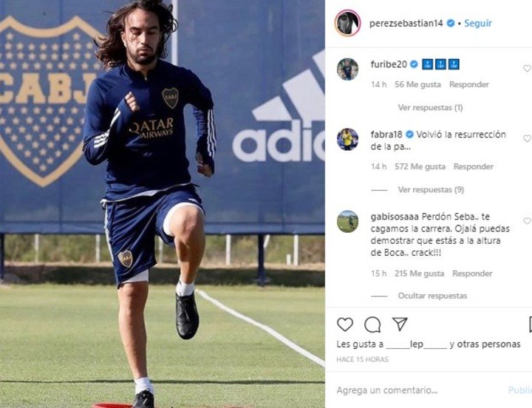
Task: Follow the account with the Seguir link
Action: coord(478,24)
